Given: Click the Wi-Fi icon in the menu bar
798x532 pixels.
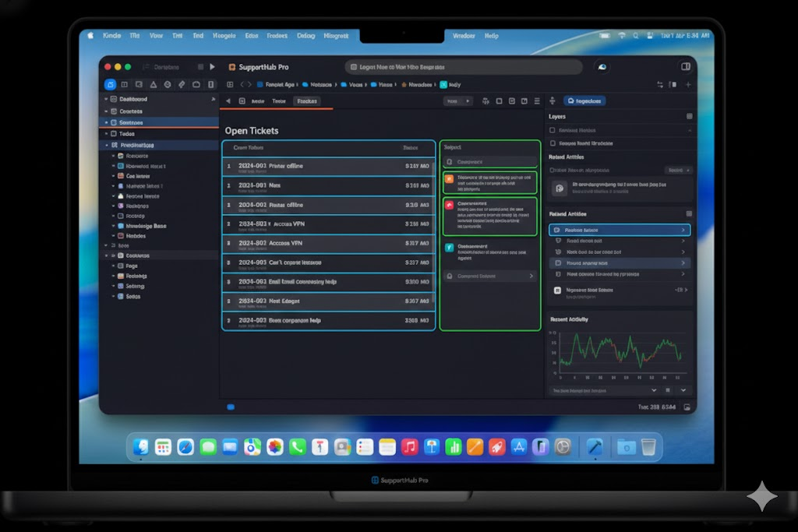Looking at the screenshot, I should 622,36.
